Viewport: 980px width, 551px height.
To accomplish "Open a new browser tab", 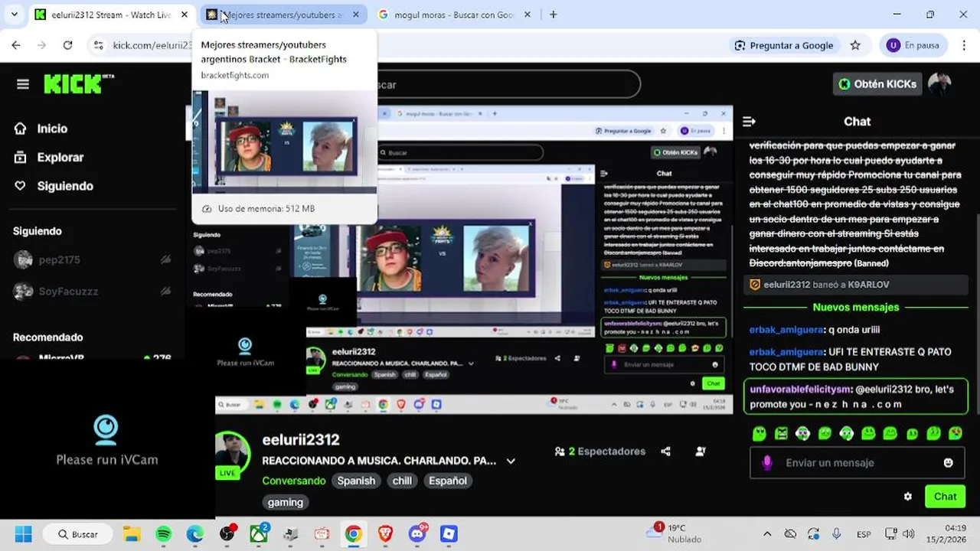I will tap(553, 15).
